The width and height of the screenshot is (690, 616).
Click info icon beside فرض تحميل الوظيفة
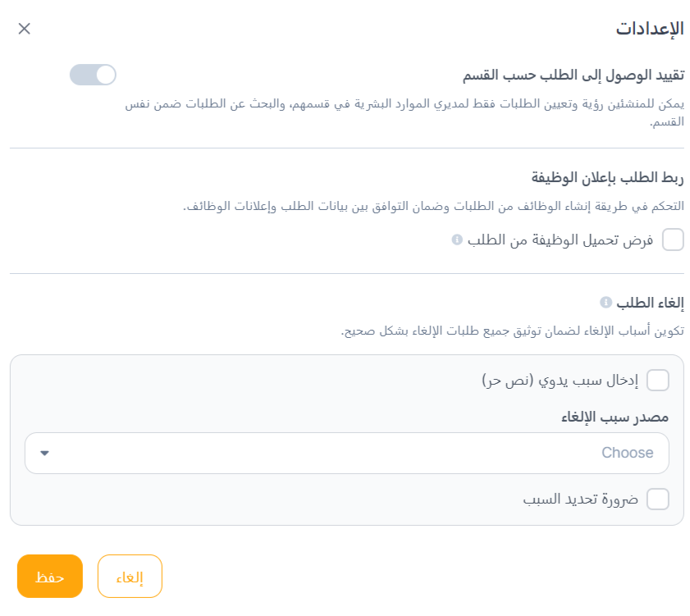click(457, 240)
